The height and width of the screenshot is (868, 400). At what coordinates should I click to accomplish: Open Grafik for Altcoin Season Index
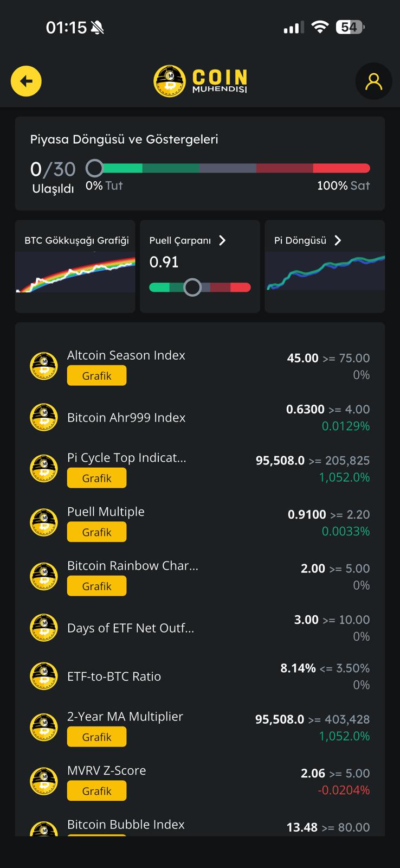(x=96, y=375)
